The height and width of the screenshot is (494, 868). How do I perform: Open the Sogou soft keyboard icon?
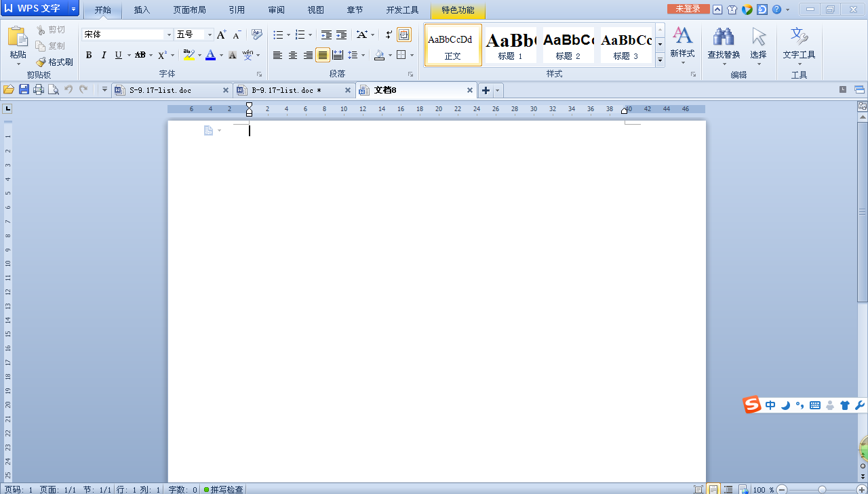point(815,405)
